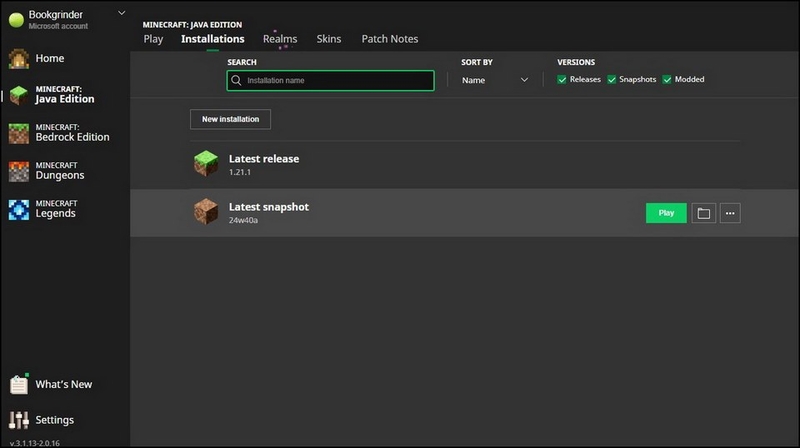Click the Installation name search field
The image size is (800, 448).
click(331, 81)
